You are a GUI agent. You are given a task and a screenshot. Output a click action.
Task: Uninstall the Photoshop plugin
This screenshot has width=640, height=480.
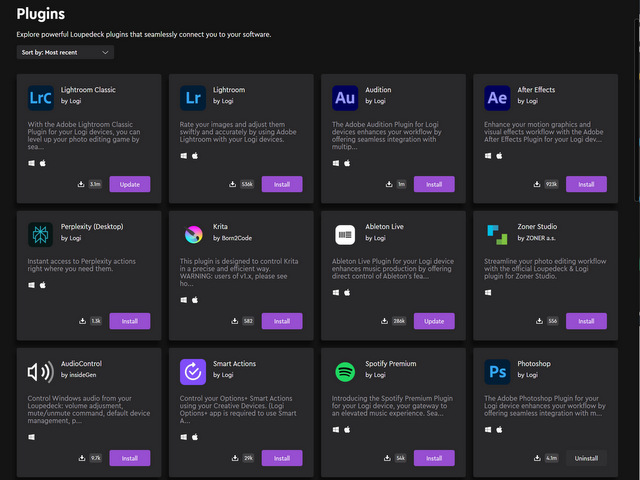(x=586, y=458)
